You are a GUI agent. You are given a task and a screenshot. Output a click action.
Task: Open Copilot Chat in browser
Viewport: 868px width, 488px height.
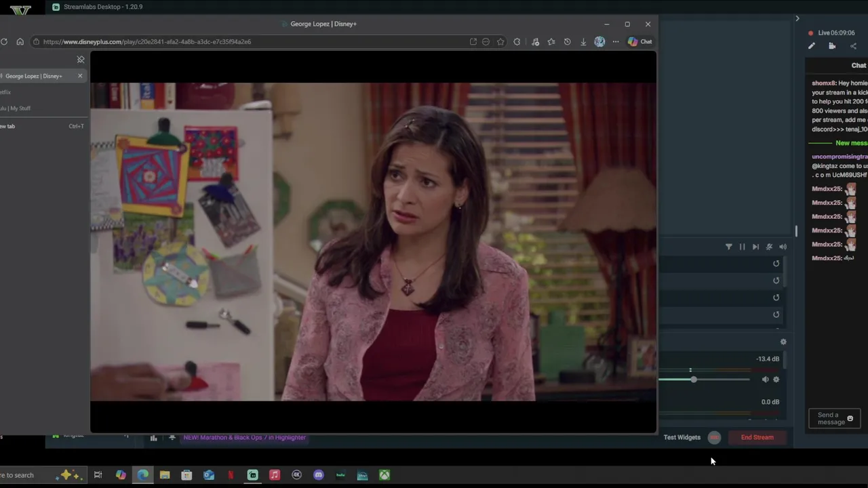pyautogui.click(x=639, y=41)
